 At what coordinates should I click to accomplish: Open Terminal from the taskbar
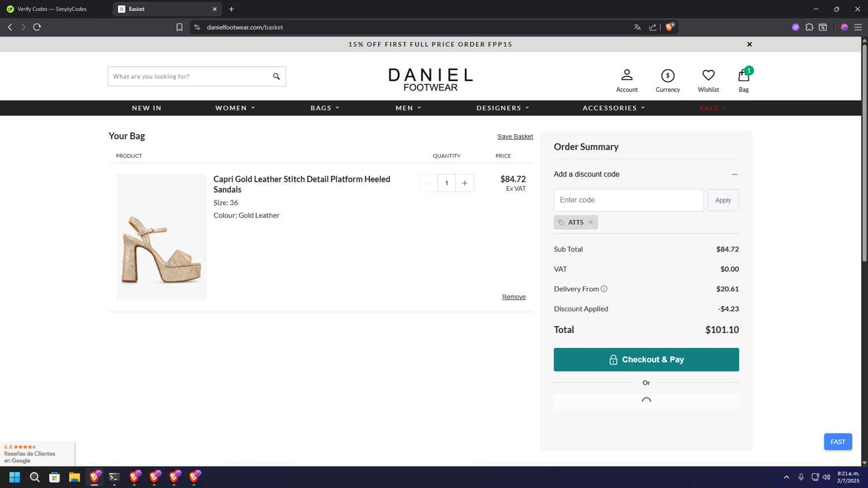tap(114, 477)
